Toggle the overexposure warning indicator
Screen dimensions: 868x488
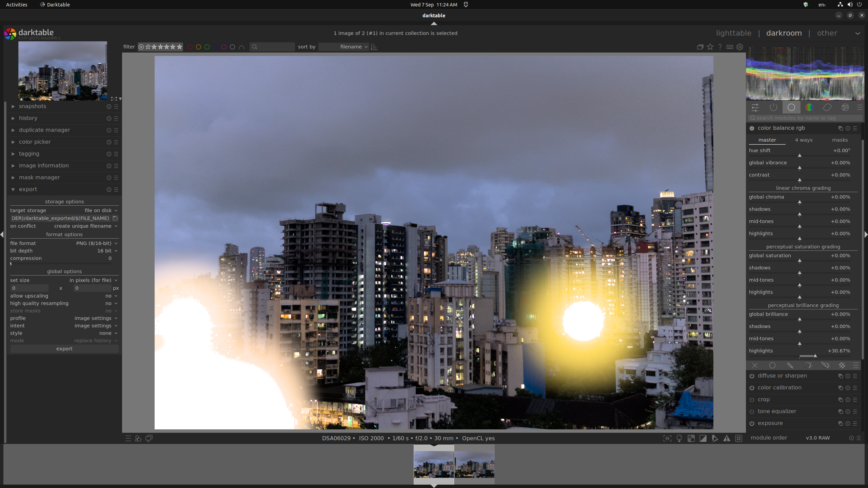coord(703,438)
